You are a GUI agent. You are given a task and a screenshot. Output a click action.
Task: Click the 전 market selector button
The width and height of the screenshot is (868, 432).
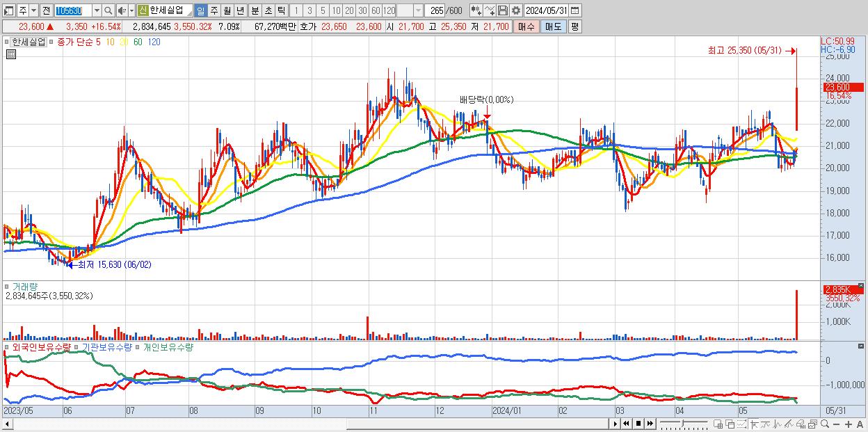pyautogui.click(x=47, y=10)
